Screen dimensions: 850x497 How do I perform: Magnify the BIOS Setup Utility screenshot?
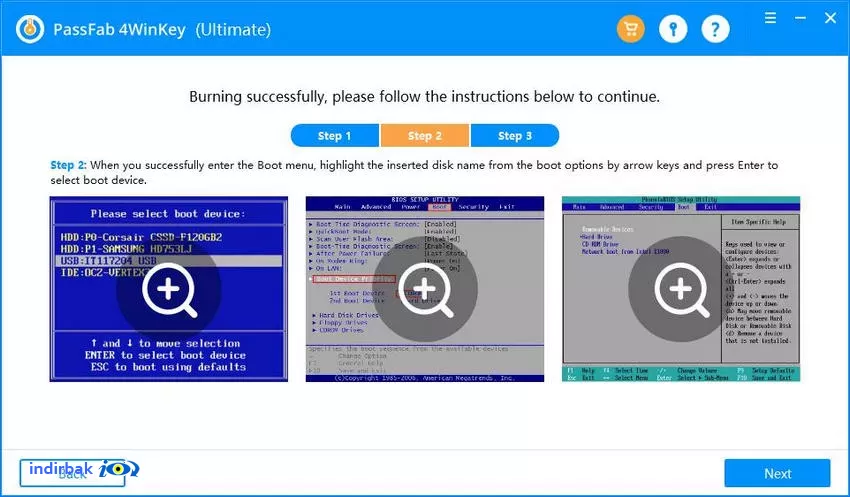[x=424, y=289]
